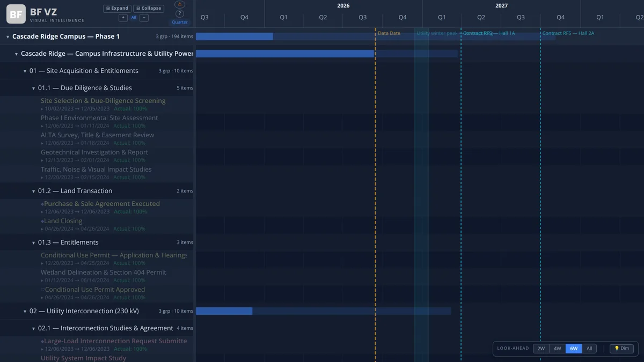
Task: Click the Collapse all button
Action: pos(149,9)
